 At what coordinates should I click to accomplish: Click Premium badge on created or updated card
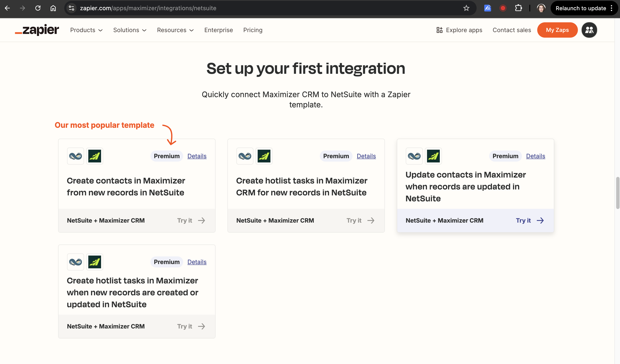tap(167, 262)
